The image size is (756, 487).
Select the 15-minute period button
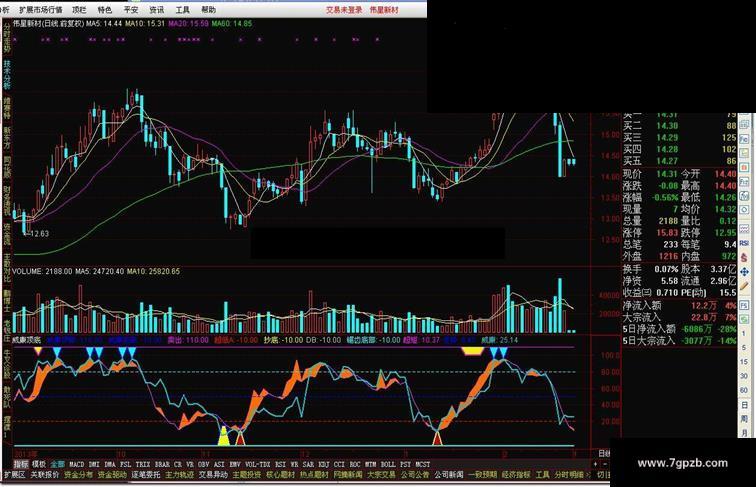coord(744,362)
